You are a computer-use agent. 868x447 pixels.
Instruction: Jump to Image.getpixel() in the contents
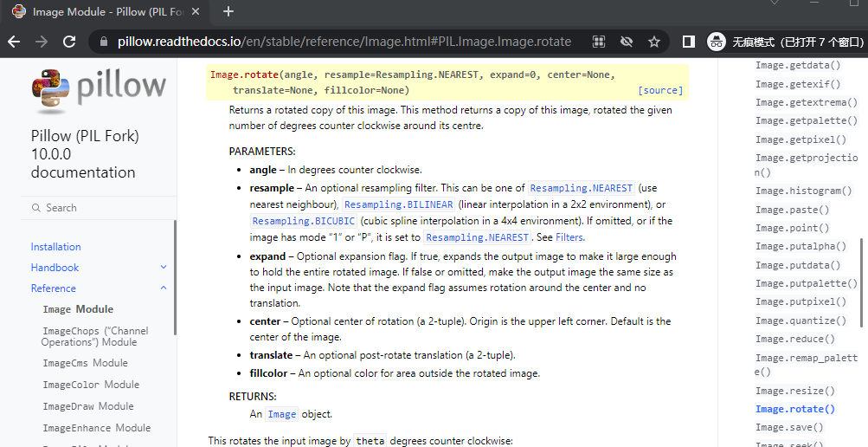[x=801, y=139]
